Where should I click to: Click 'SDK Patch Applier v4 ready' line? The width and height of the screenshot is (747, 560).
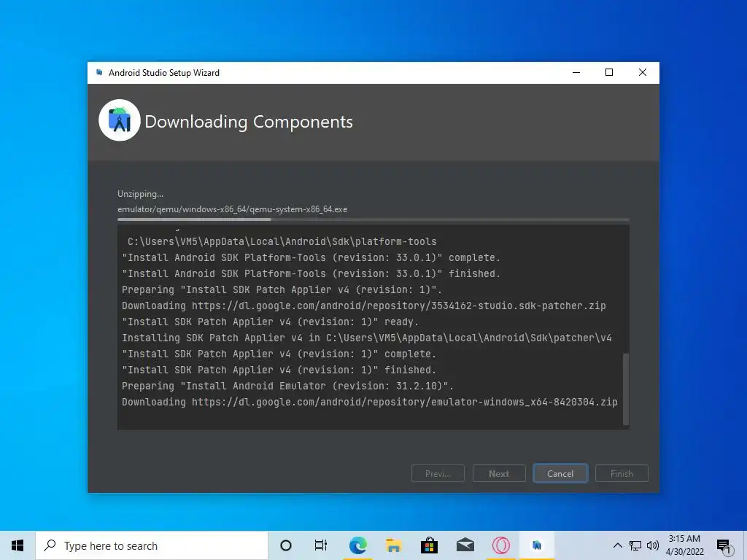270,322
